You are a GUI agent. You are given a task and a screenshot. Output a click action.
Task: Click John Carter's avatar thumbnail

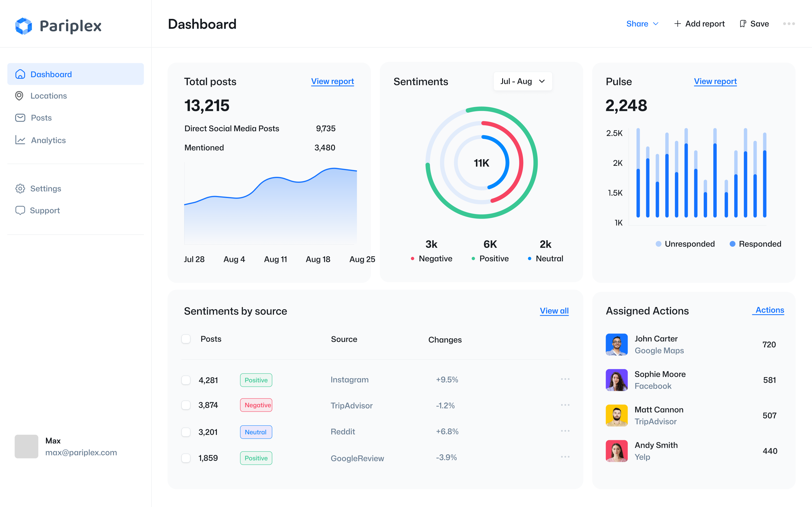pos(616,344)
